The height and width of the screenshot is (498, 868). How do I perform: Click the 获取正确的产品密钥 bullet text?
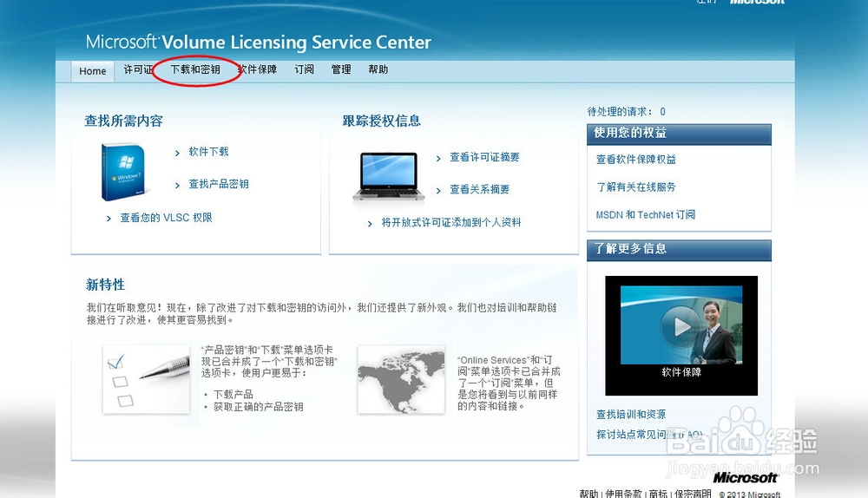259,407
